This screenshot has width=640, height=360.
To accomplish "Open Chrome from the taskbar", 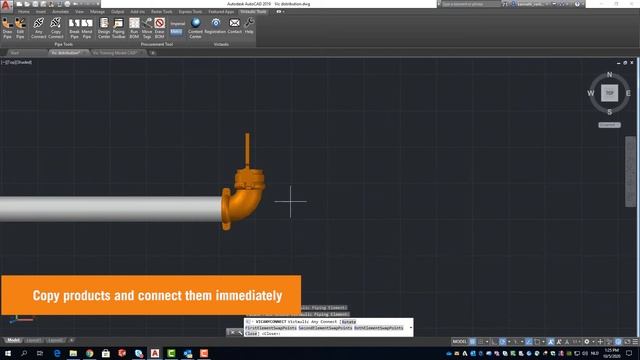I will [89, 353].
